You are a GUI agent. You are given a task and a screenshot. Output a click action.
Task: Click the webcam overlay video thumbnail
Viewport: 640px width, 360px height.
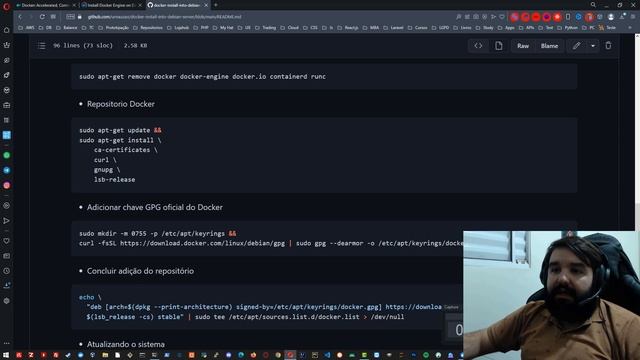pyautogui.click(x=551, y=295)
